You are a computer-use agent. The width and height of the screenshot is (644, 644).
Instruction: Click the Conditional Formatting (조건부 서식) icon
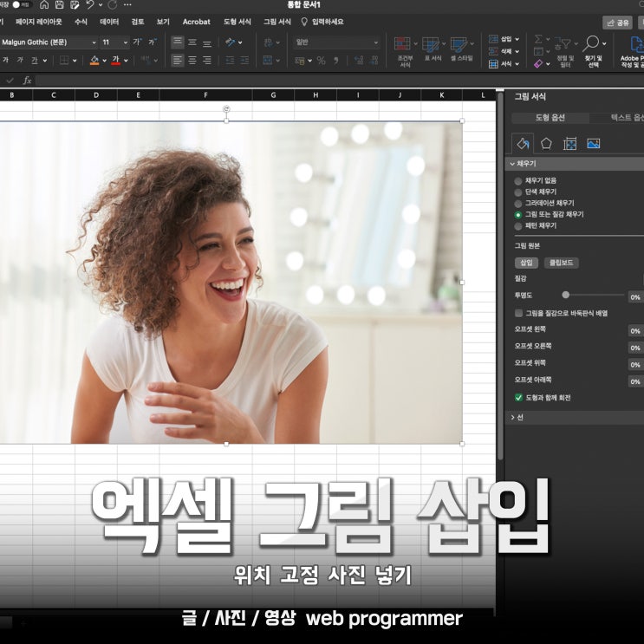coord(402,44)
